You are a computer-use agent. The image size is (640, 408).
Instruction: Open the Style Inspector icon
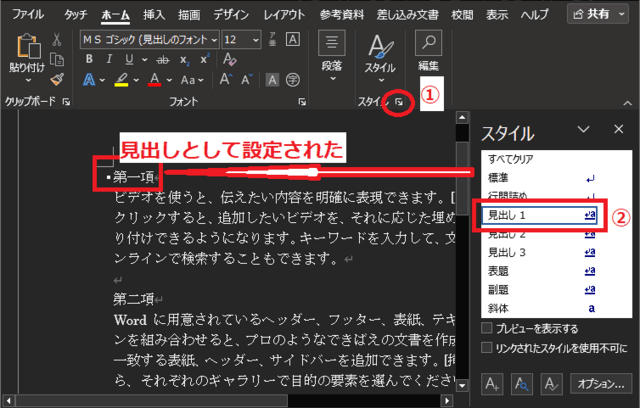tap(520, 383)
